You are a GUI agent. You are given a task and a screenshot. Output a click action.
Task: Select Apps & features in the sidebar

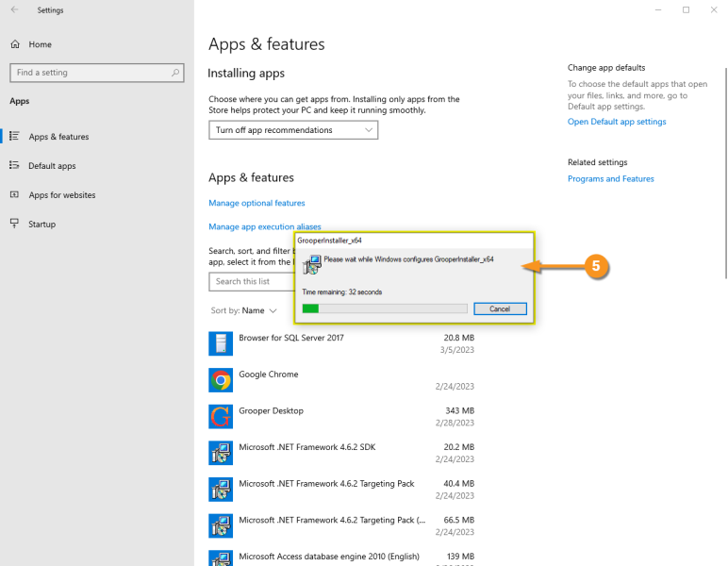58,137
